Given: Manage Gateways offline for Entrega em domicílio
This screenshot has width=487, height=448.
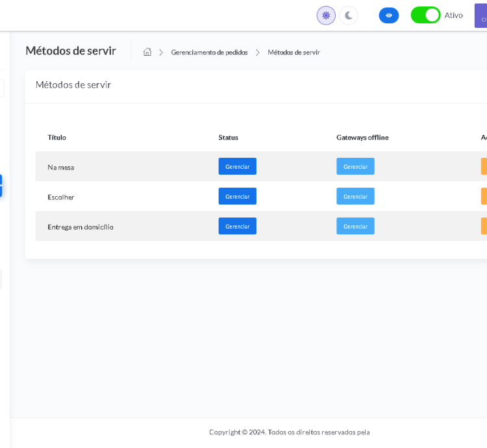Looking at the screenshot, I should pos(355,226).
